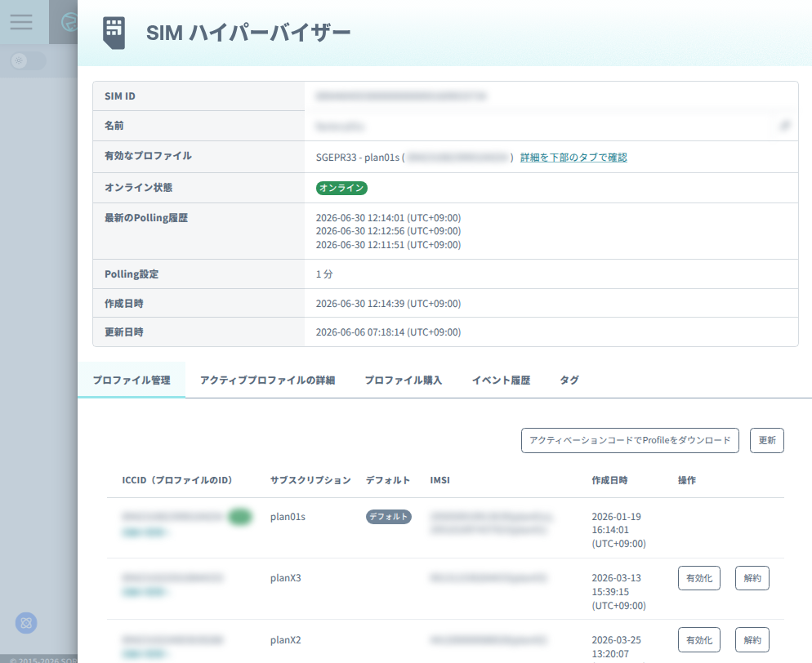Click IMSI column header
This screenshot has height=663, width=812.
[439, 480]
